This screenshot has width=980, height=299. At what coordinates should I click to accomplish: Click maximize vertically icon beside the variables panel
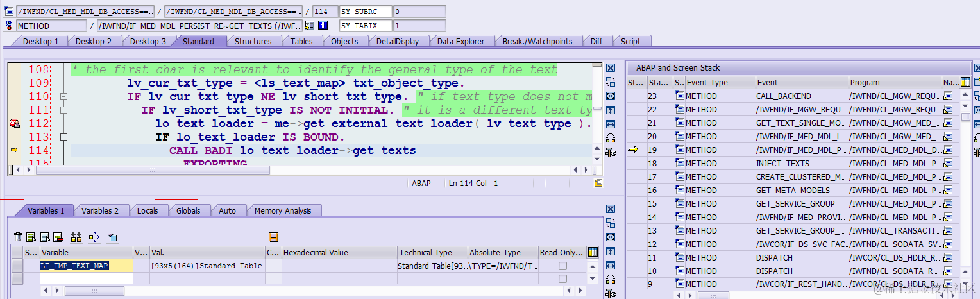coord(611,252)
